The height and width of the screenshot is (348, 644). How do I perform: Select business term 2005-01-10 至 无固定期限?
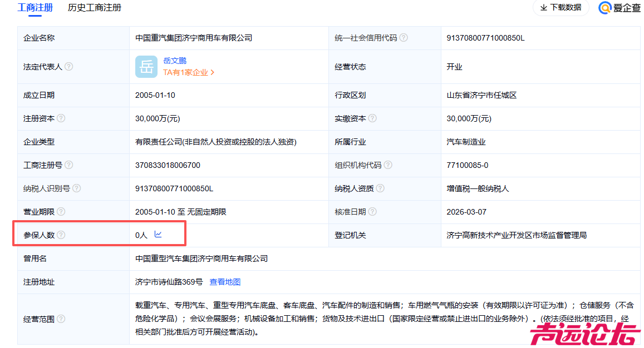181,212
